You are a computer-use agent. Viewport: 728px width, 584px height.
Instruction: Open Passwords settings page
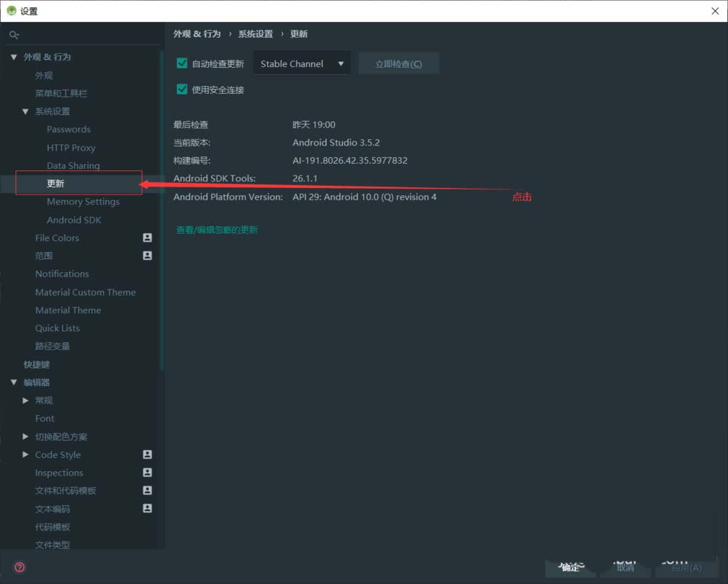pos(68,129)
